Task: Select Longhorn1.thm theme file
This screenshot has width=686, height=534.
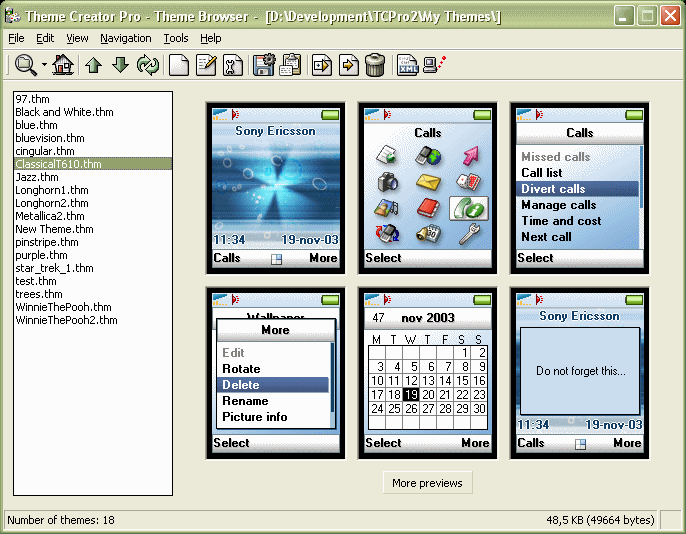Action: click(x=93, y=190)
